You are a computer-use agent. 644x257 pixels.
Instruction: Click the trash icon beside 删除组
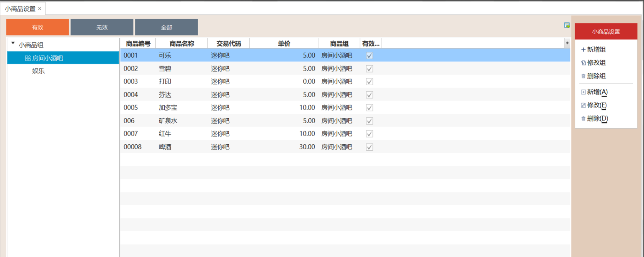tap(583, 76)
